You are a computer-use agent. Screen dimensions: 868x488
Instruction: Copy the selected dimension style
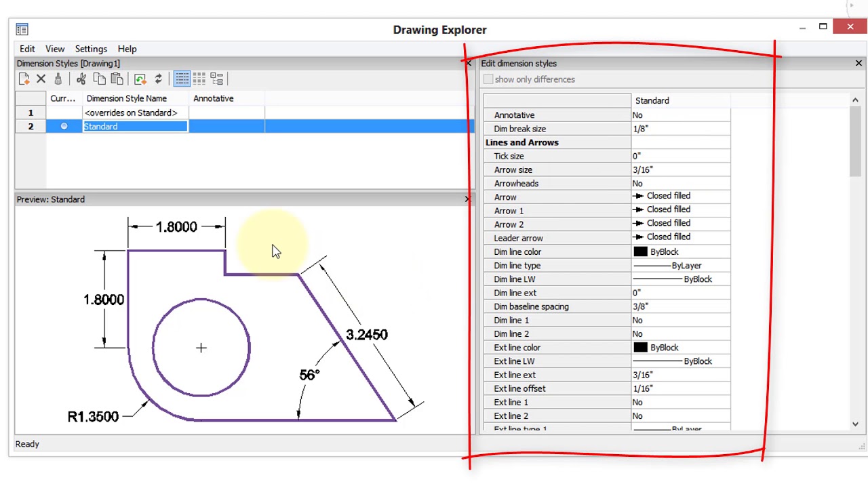tap(99, 79)
